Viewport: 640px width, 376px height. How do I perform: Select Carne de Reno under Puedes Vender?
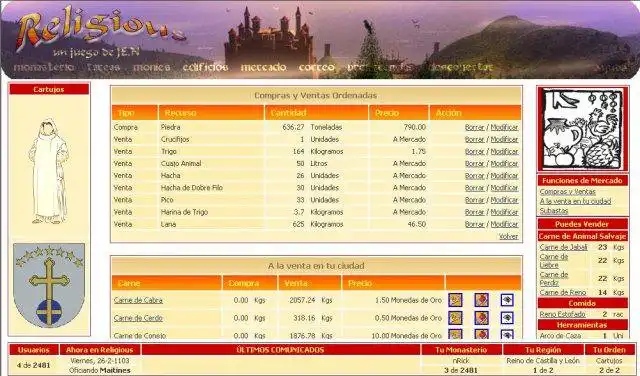pos(563,292)
